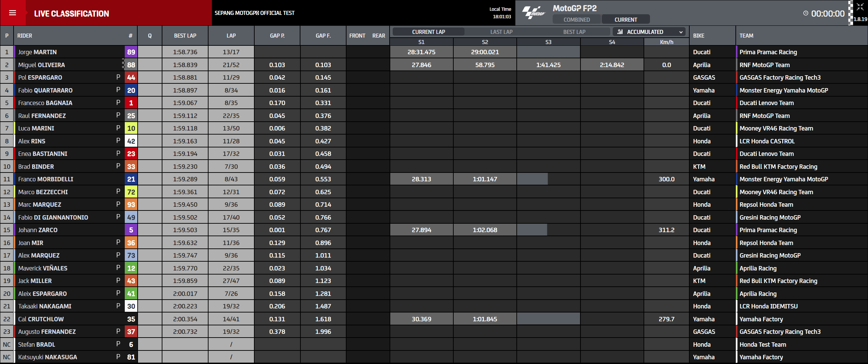Viewport: 868px width, 364px height.
Task: Click Marc Marquez's orange 93 color badge
Action: coord(131,205)
